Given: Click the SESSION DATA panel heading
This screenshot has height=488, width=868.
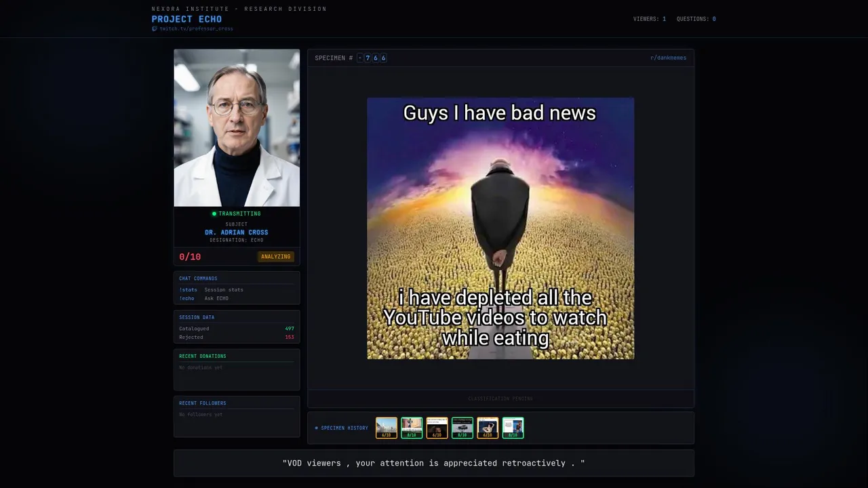Looking at the screenshot, I should pyautogui.click(x=197, y=317).
